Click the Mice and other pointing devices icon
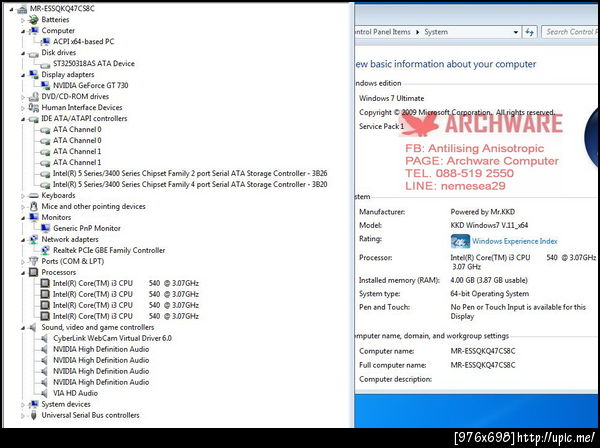 point(34,206)
